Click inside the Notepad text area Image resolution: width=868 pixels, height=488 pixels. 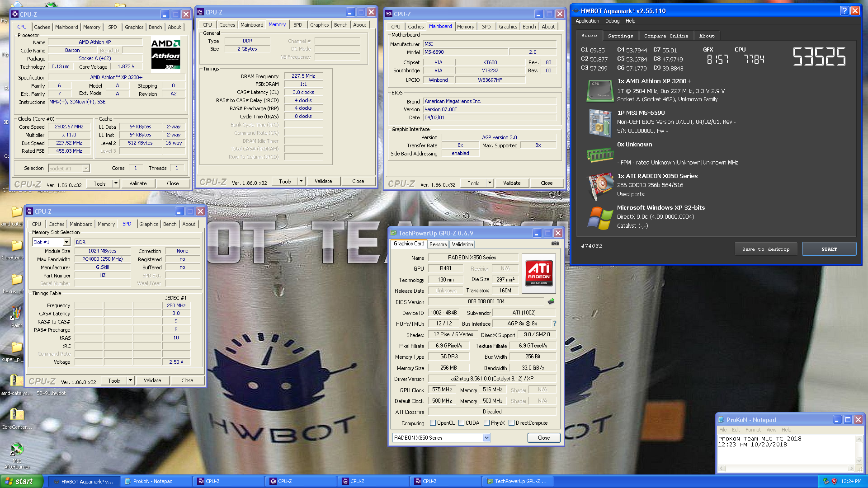point(786,450)
